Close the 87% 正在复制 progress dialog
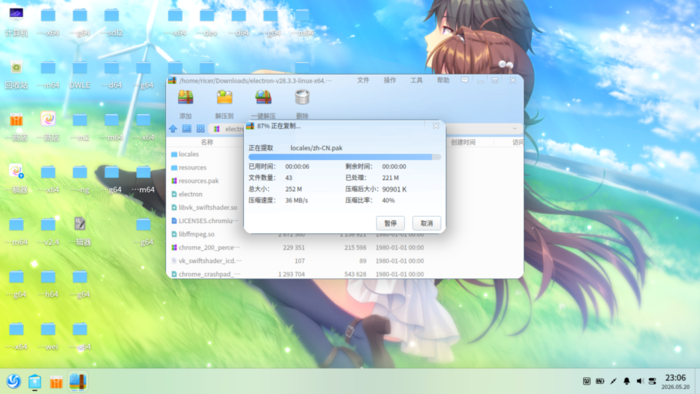 pyautogui.click(x=436, y=126)
